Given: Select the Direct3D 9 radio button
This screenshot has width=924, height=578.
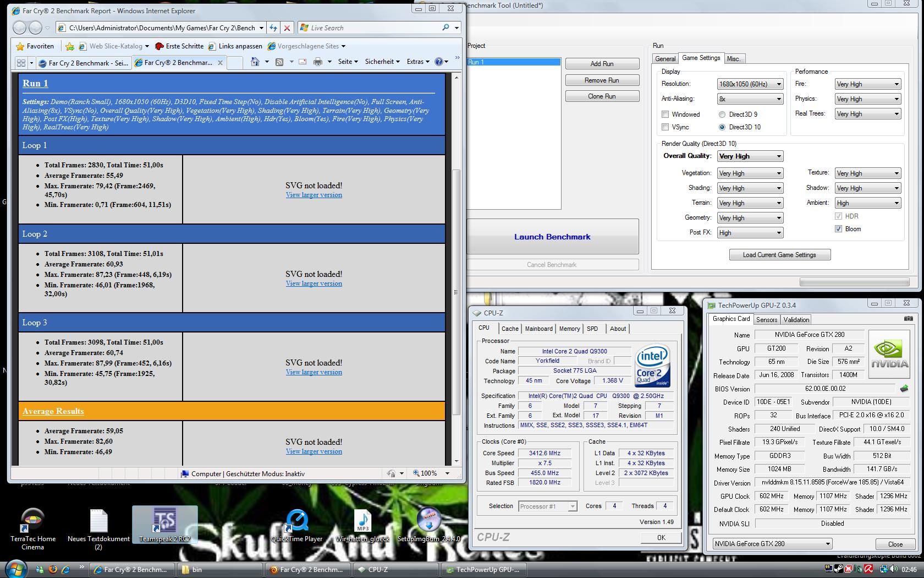Looking at the screenshot, I should click(x=722, y=114).
